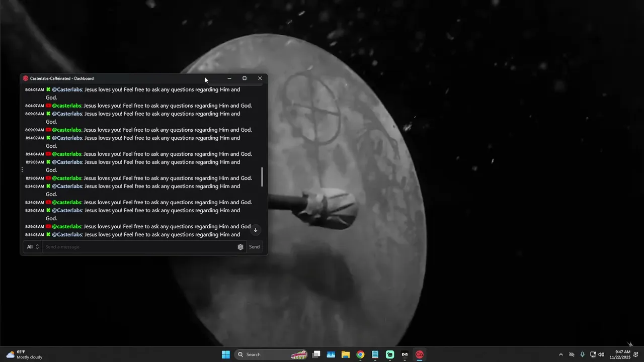Screen dimensions: 644x362
Task: Click @casterlabs username at 8:04:07 AM
Action: pos(67,106)
